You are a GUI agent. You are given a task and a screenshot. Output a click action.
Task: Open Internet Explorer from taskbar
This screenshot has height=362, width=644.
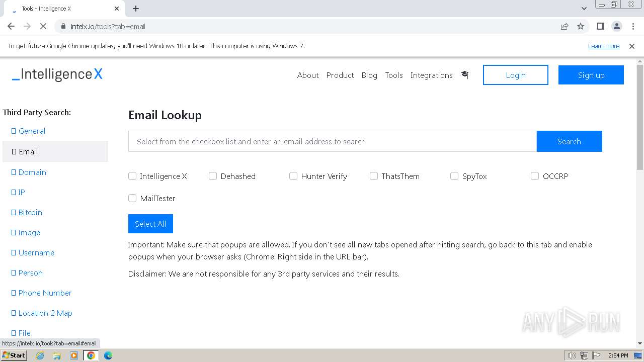click(40, 355)
